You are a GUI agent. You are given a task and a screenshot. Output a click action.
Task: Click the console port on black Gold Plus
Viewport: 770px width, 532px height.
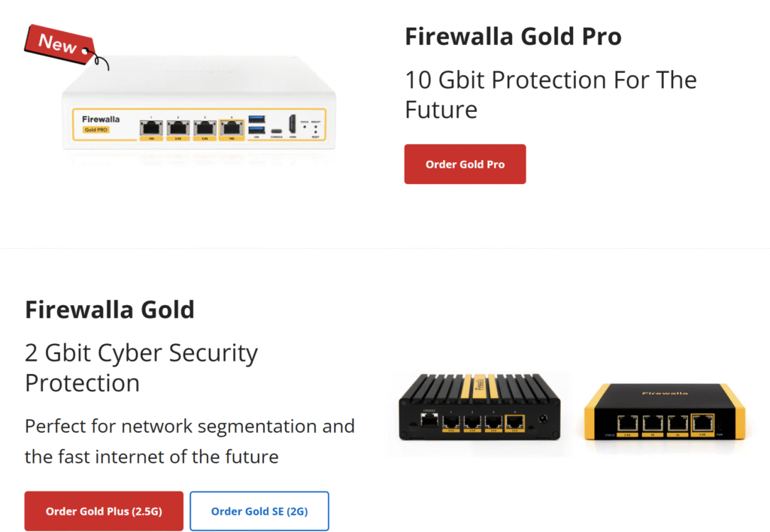[429, 422]
